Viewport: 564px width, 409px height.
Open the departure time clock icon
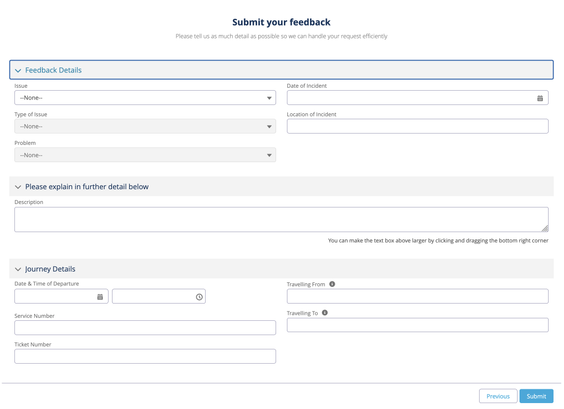pyautogui.click(x=199, y=297)
